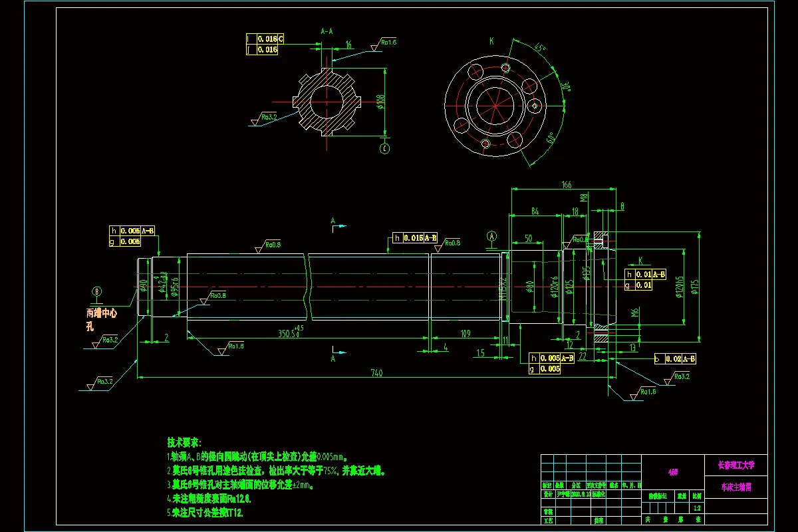Select the Φ120h5 diameter label
This screenshot has width=798, height=532.
[x=679, y=287]
